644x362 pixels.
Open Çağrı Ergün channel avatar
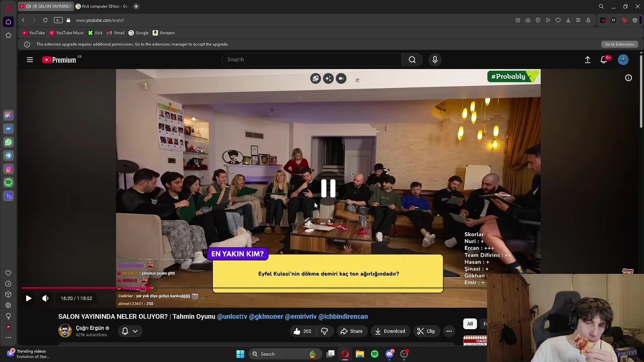(x=65, y=330)
